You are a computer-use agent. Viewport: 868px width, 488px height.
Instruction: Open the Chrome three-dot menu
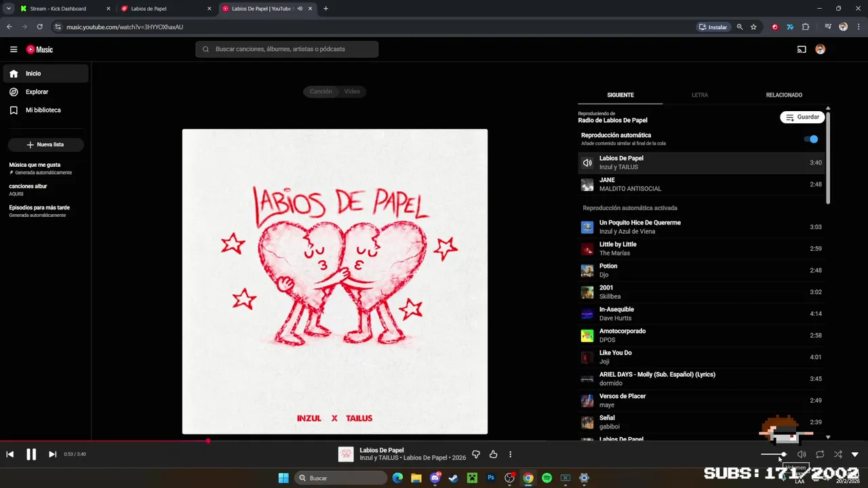pyautogui.click(x=858, y=27)
